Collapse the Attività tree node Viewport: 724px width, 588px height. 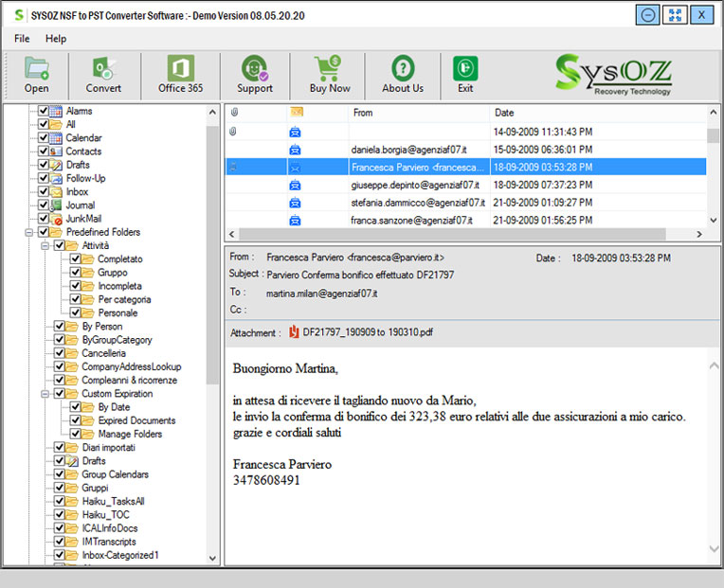point(45,246)
